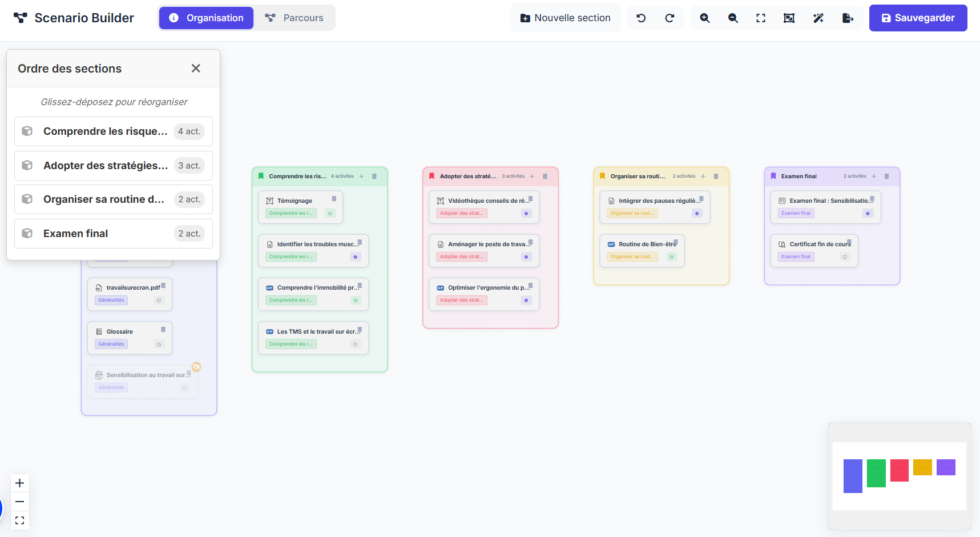This screenshot has width=980, height=537.
Task: Select 'Adopter des stratégies…' row in section order list
Action: (114, 166)
